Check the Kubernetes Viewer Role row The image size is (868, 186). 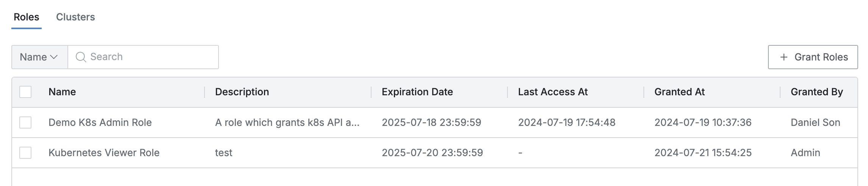[25, 153]
